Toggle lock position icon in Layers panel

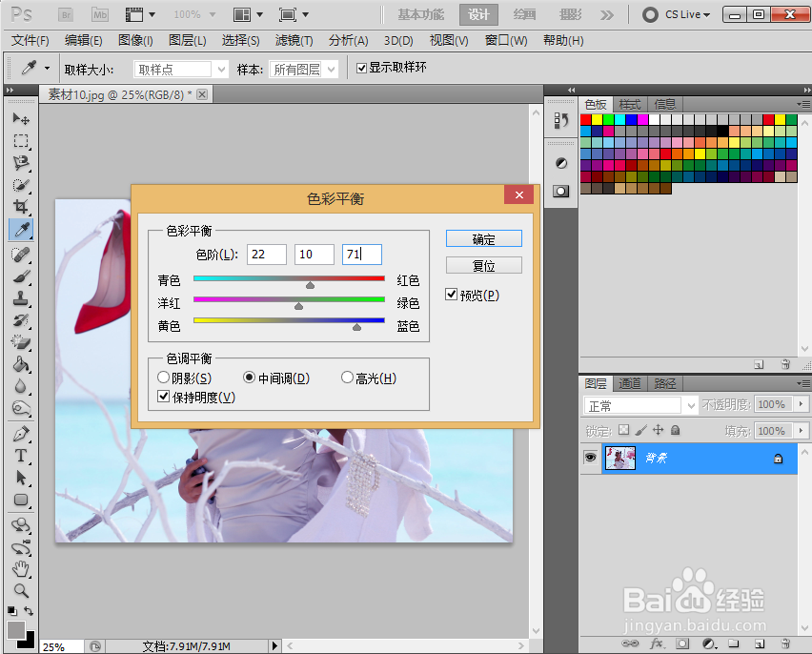[x=659, y=430]
